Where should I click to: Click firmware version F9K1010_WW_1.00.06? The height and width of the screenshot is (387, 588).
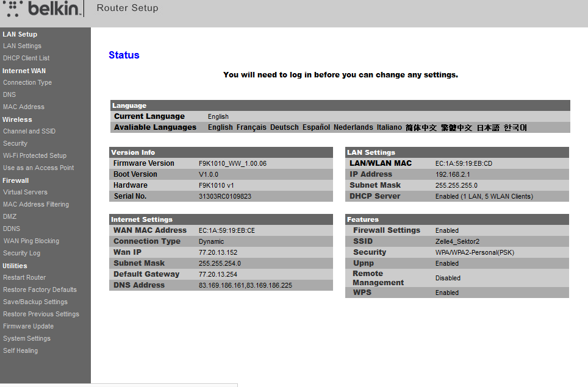[x=232, y=164]
